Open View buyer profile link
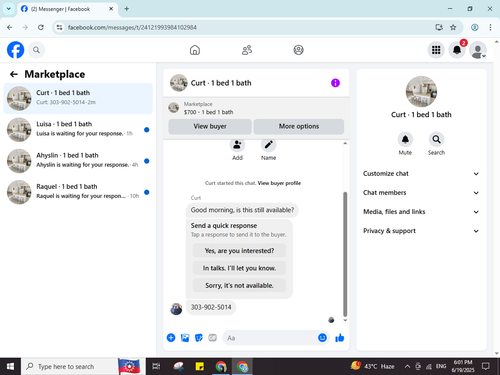This screenshot has height=375, width=500. [x=279, y=183]
